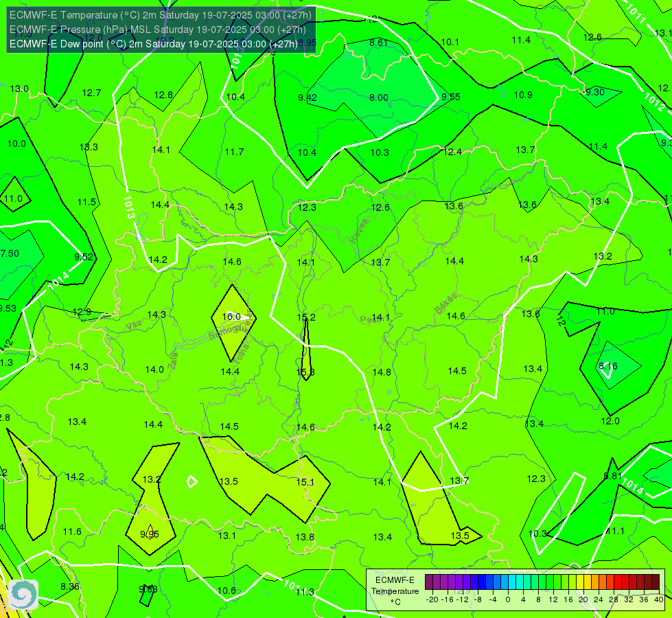Click the 10.9 temperature value

pos(523,95)
